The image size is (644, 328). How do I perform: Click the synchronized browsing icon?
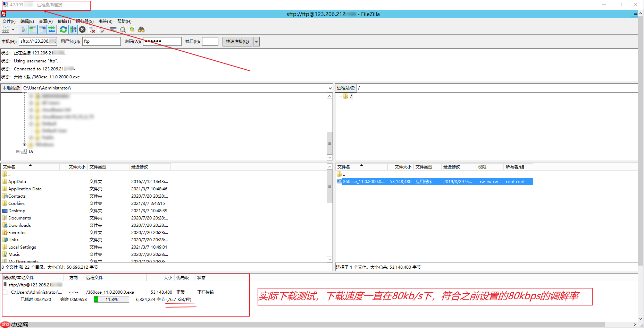(132, 29)
